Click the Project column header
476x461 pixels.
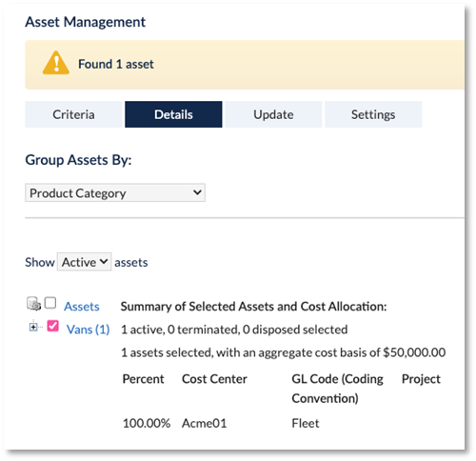(x=421, y=379)
